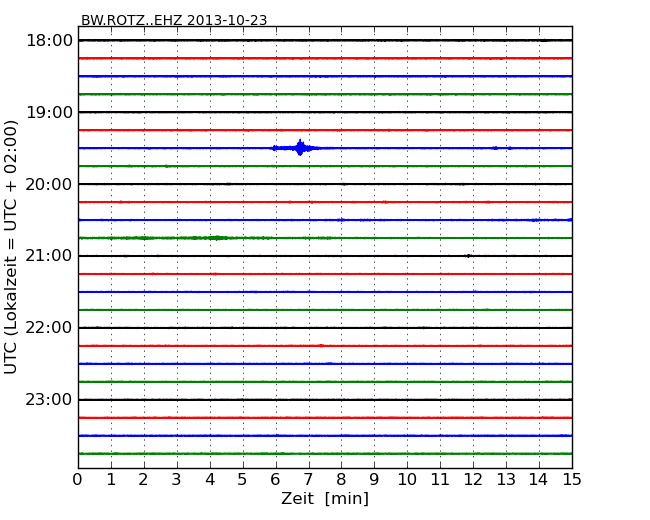Select the 9 minute tick label
This screenshot has width=650, height=520.
[x=374, y=479]
